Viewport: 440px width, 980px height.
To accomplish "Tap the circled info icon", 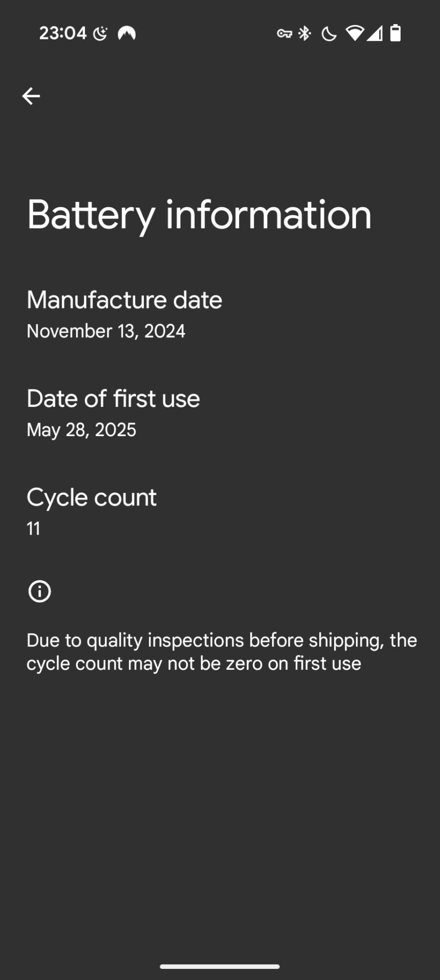I will pos(39,591).
